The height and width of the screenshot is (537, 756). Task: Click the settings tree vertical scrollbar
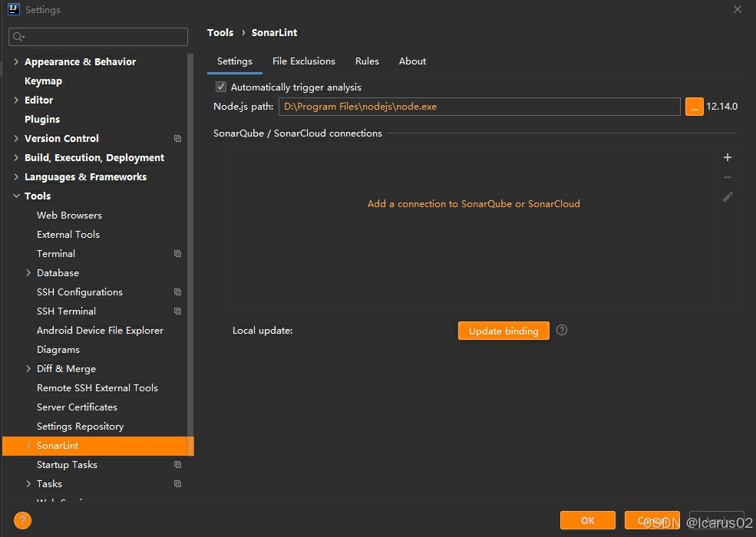[x=190, y=253]
